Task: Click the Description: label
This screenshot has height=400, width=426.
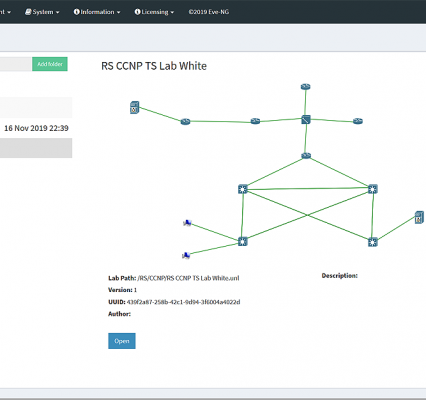Action: pyautogui.click(x=339, y=276)
